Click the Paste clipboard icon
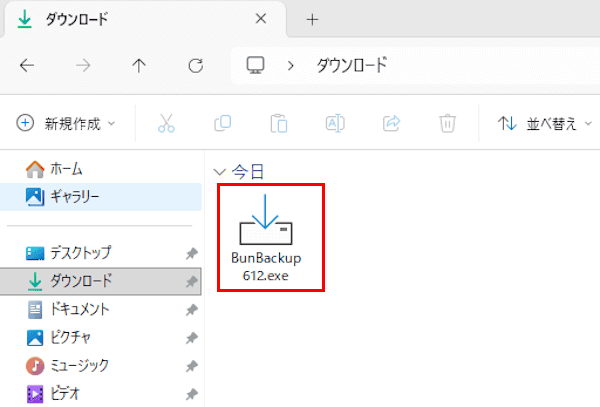Image resolution: width=600 pixels, height=407 pixels. [x=279, y=123]
